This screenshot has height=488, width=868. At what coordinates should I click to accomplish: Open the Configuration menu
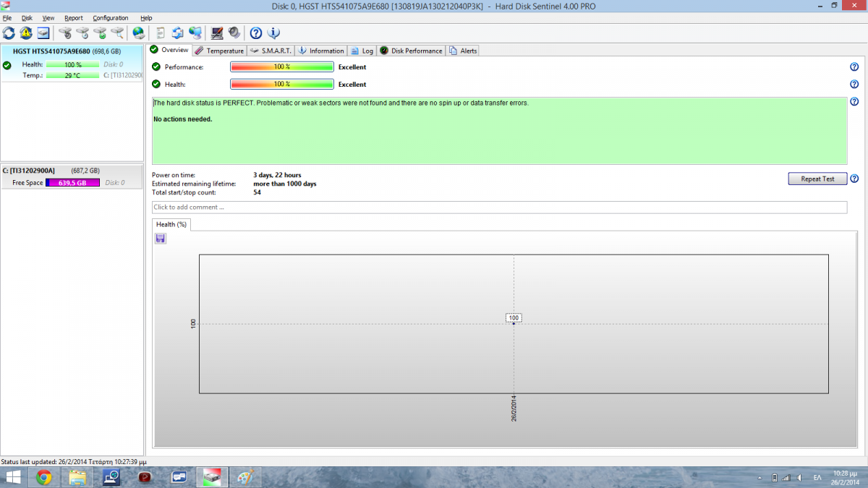click(x=111, y=17)
